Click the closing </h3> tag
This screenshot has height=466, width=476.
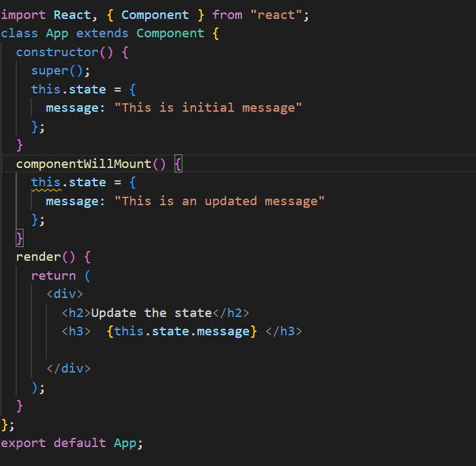[284, 331]
